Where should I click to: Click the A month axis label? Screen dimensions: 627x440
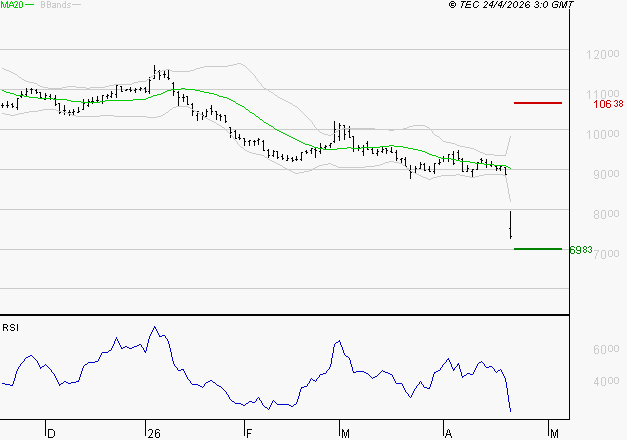(x=449, y=434)
